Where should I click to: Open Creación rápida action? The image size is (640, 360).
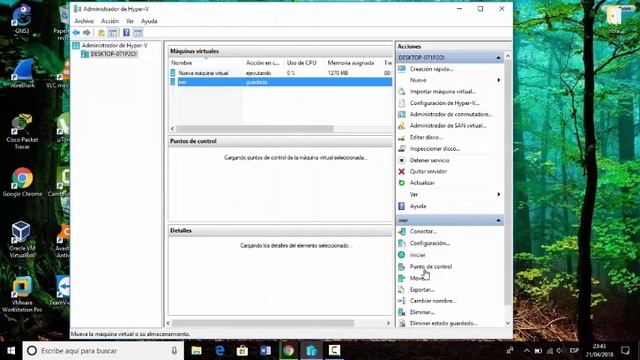(431, 69)
